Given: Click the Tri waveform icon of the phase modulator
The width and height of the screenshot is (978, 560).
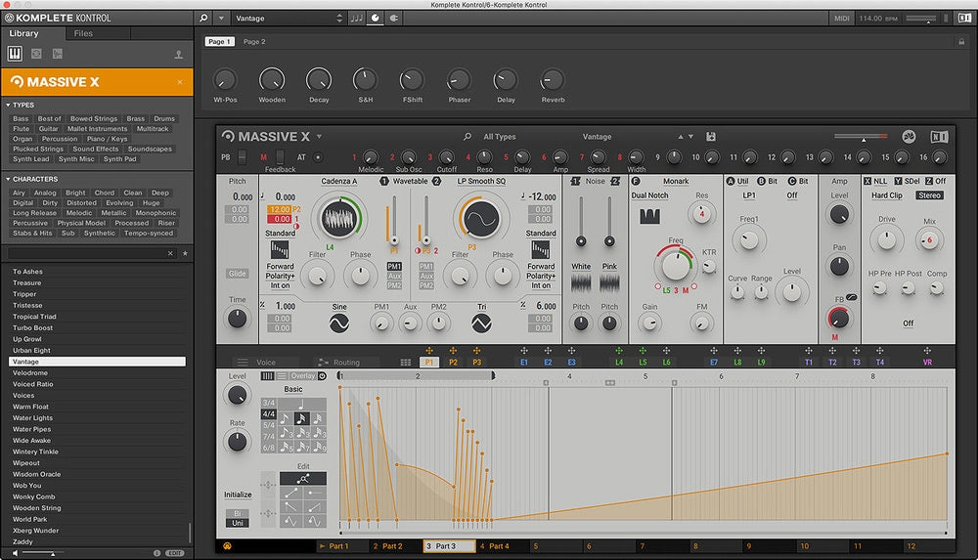Looking at the screenshot, I should coord(481,323).
